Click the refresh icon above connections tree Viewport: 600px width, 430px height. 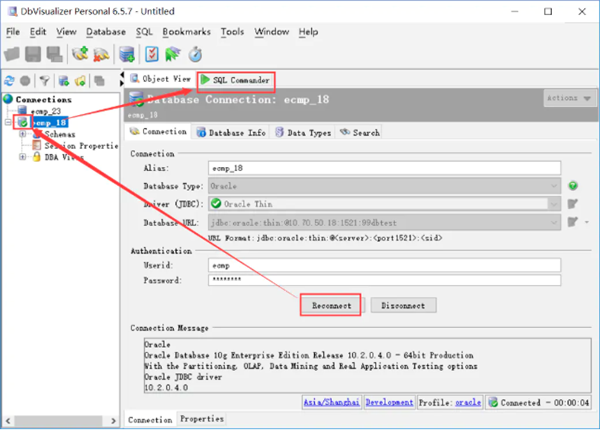click(x=10, y=80)
